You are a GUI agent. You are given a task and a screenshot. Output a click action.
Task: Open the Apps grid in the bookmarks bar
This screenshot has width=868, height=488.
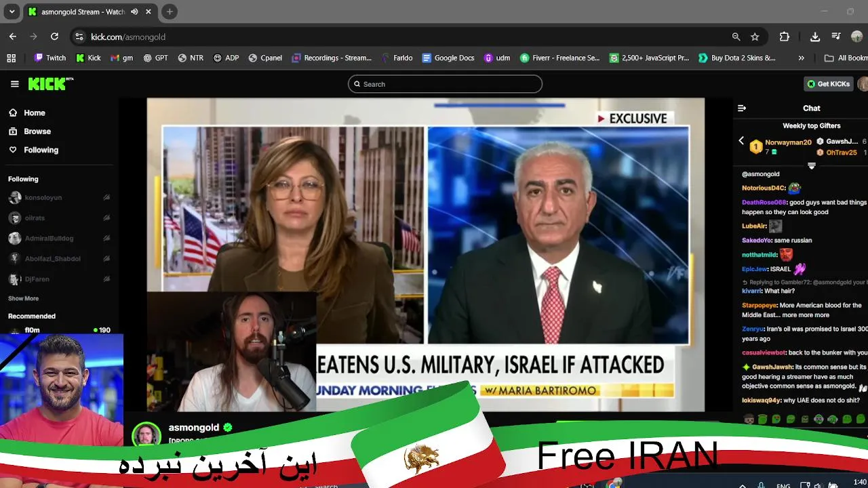point(12,58)
